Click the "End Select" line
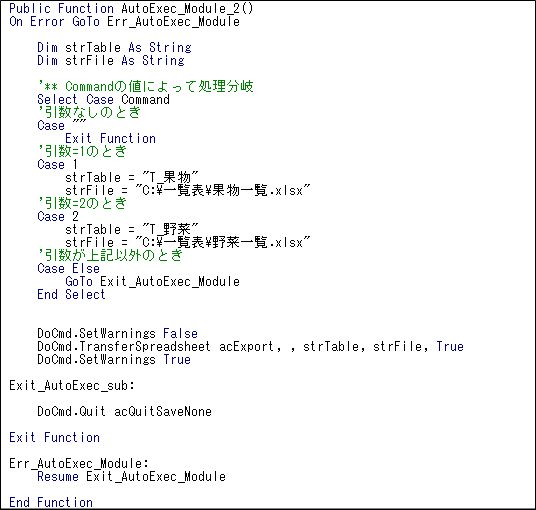This screenshot has height=510, width=536. tap(71, 294)
